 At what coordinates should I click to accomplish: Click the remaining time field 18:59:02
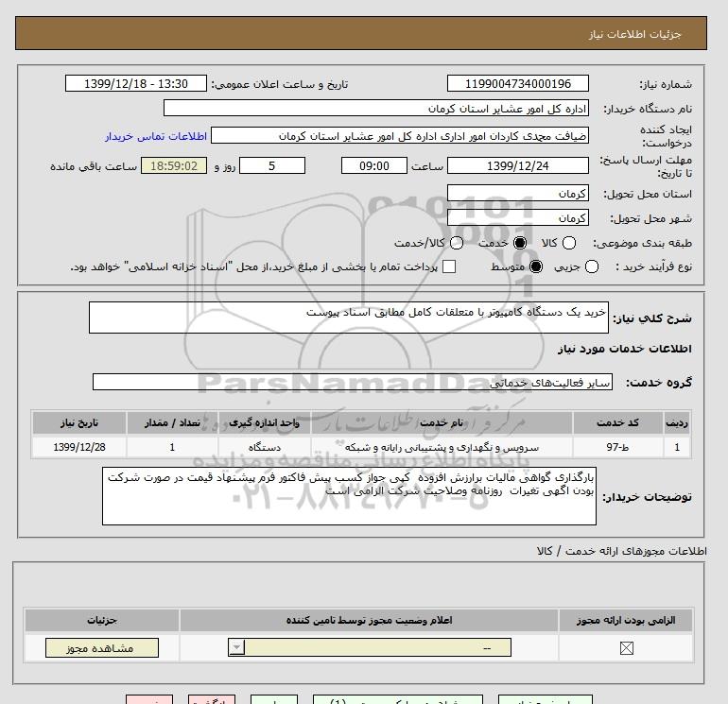(x=174, y=165)
